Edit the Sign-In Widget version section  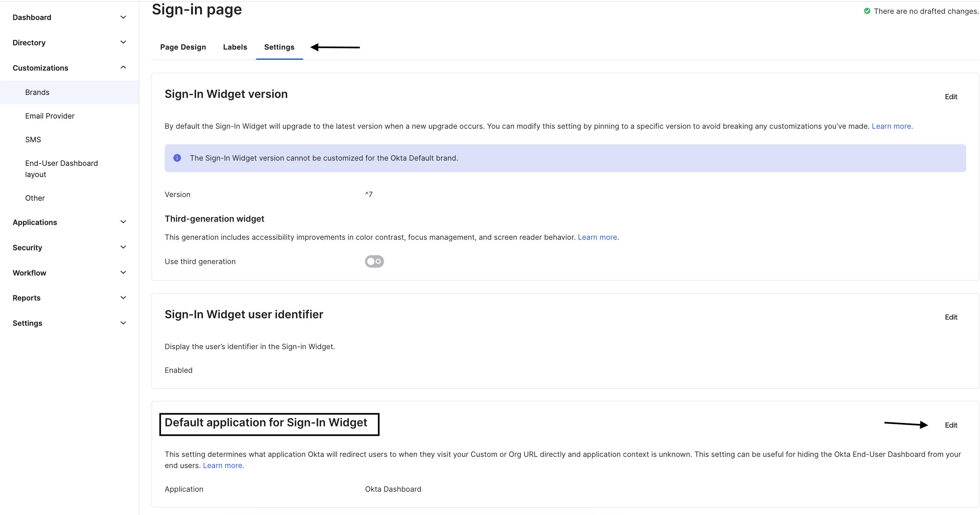point(951,97)
